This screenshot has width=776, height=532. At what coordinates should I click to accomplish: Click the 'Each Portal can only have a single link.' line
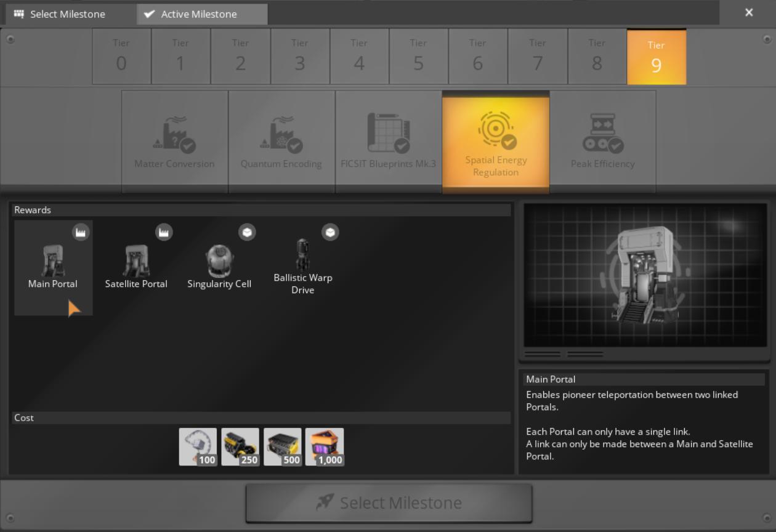click(608, 432)
